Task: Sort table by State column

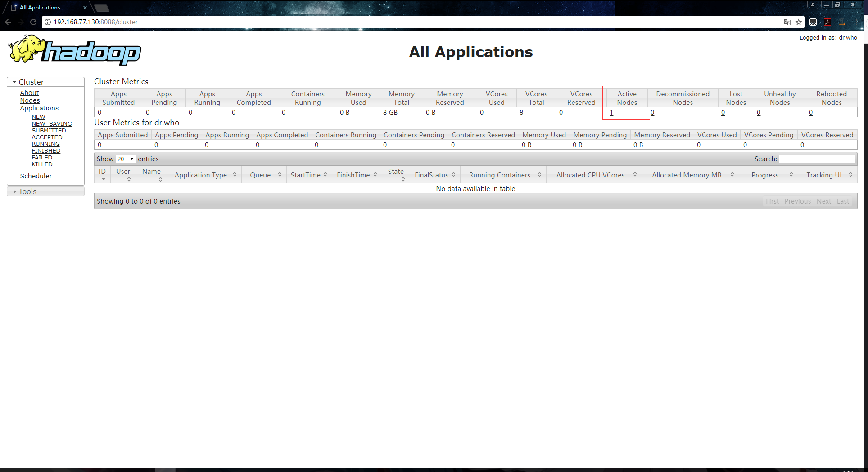Action: pyautogui.click(x=396, y=175)
